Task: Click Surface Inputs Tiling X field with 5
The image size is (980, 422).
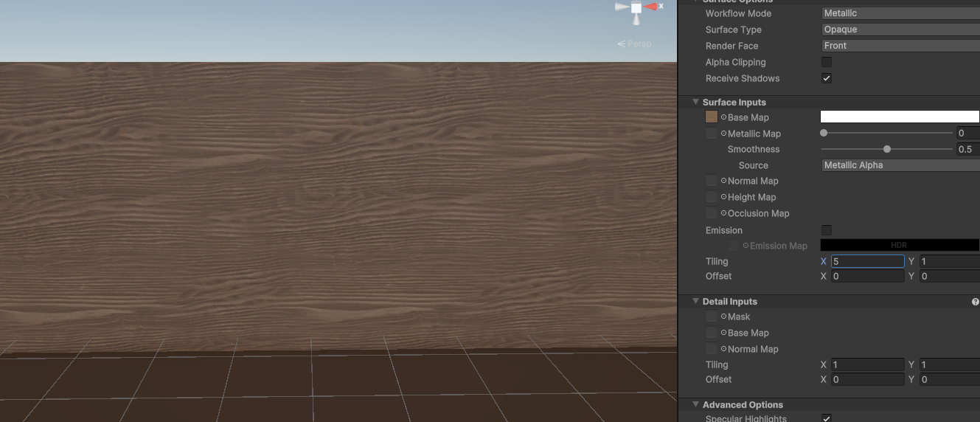Action: click(867, 261)
